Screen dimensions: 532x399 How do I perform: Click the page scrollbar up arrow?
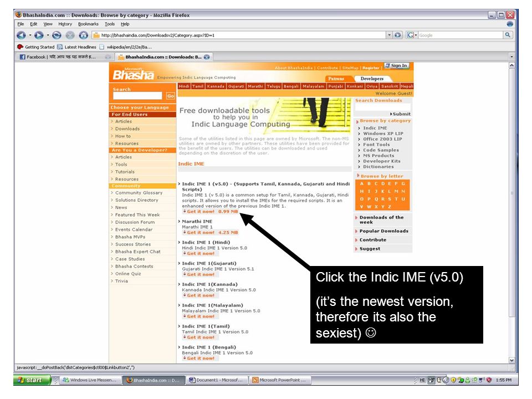[x=511, y=65]
